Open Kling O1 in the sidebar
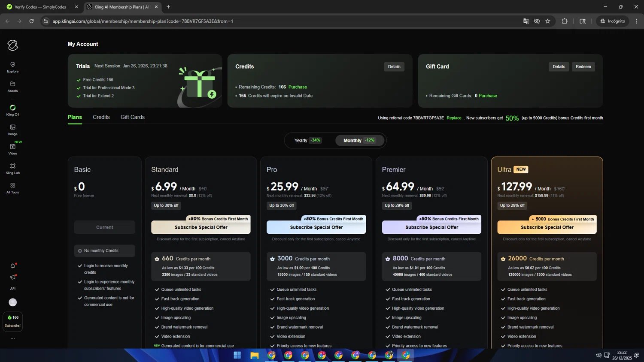Viewport: 644px width, 362px height. coord(12,110)
